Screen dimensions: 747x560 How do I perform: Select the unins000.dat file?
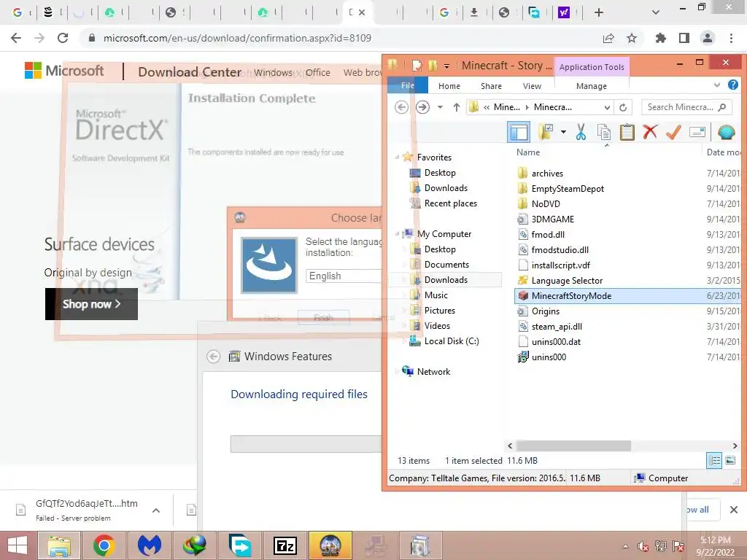[x=556, y=341]
